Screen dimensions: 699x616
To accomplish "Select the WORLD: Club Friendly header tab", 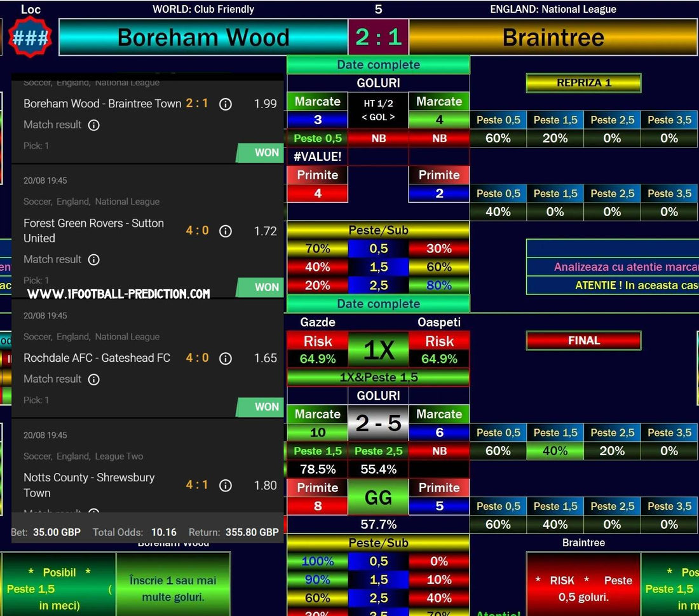I will coord(203,9).
